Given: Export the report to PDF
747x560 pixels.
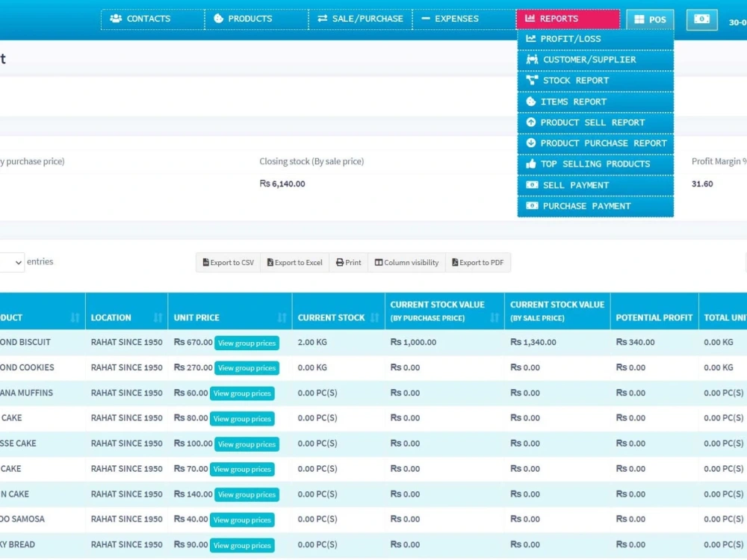Looking at the screenshot, I should pos(478,262).
